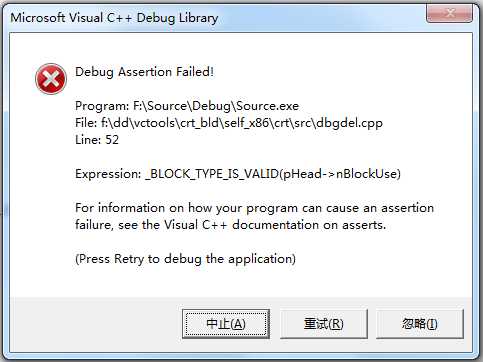Screen dimensions: 483x362
Task: Click the pHead->nBlockUse argument text
Action: (340, 174)
